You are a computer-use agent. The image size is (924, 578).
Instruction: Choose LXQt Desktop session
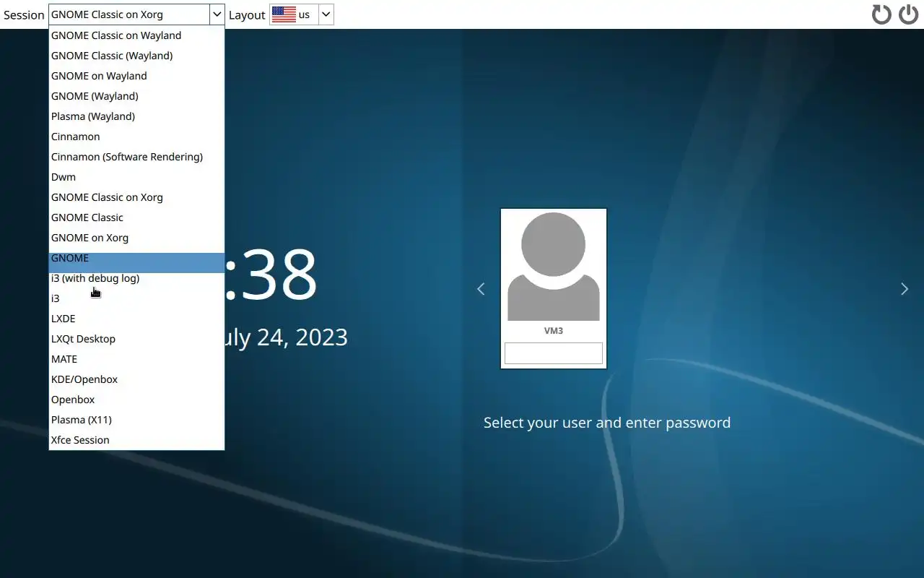[x=136, y=339]
